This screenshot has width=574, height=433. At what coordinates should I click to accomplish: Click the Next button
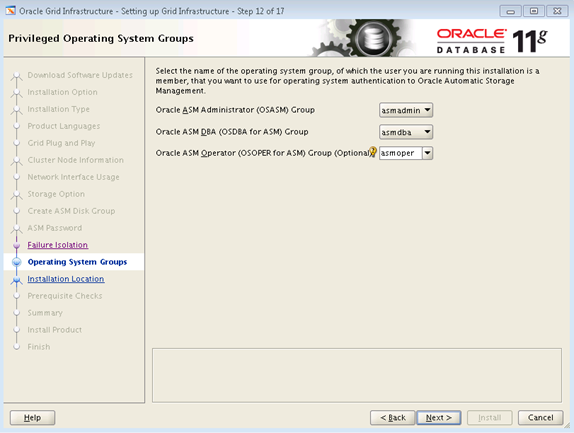click(439, 418)
